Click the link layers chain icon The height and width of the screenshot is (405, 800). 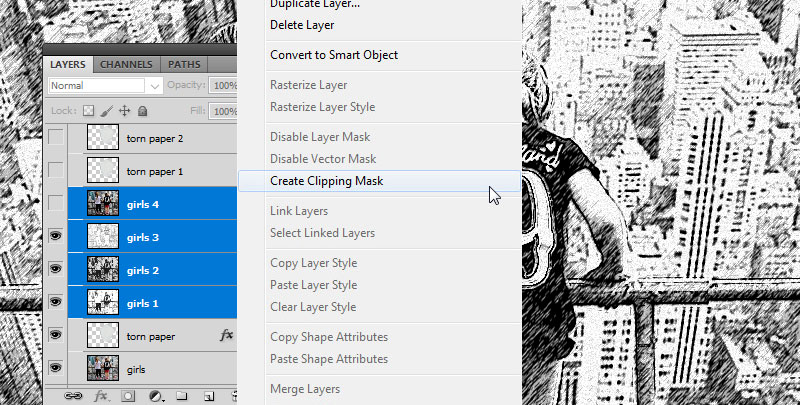click(73, 396)
